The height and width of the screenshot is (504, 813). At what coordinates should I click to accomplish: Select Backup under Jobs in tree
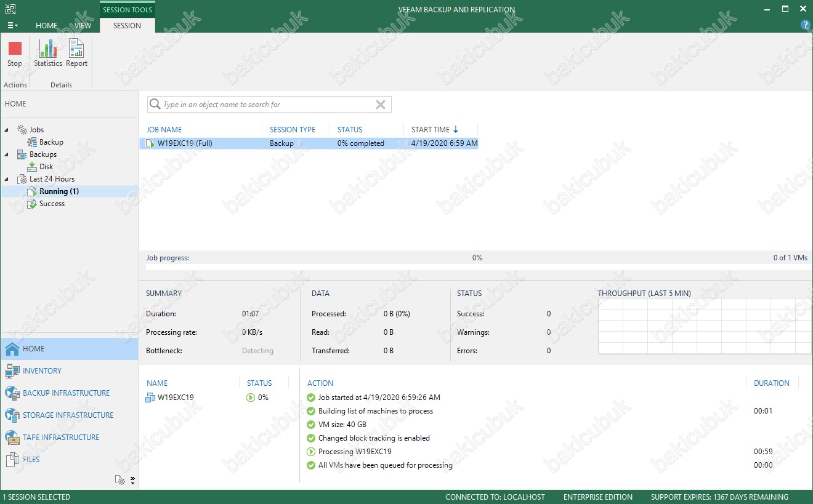[x=51, y=142]
